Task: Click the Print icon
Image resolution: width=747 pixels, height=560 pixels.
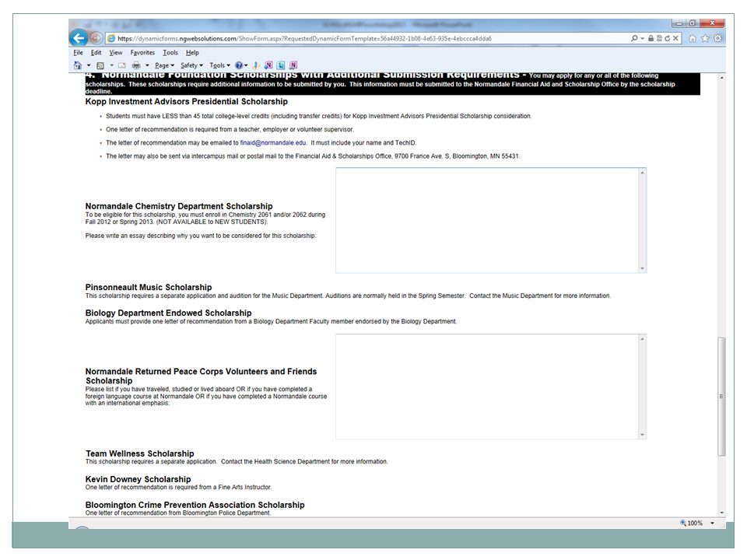Action: [x=136, y=65]
